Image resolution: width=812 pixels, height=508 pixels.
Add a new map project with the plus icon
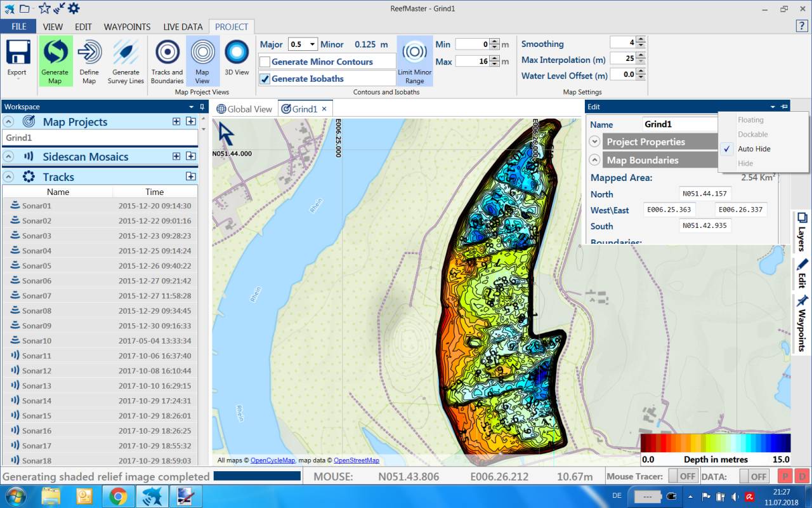(x=176, y=121)
